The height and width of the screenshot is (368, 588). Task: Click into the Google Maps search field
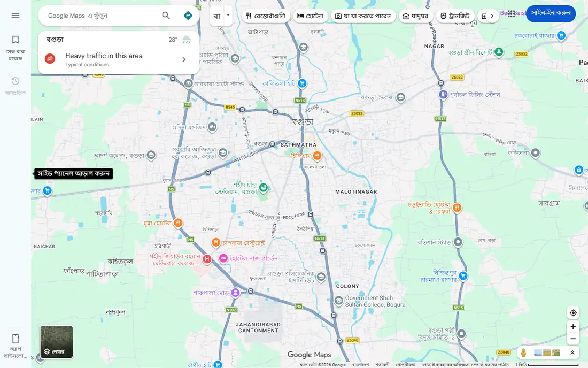pos(101,16)
